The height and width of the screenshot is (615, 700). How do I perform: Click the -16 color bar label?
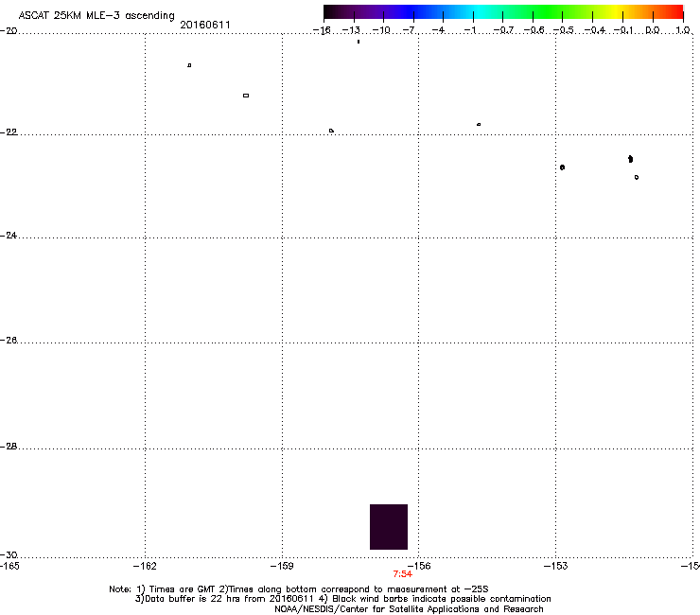322,30
